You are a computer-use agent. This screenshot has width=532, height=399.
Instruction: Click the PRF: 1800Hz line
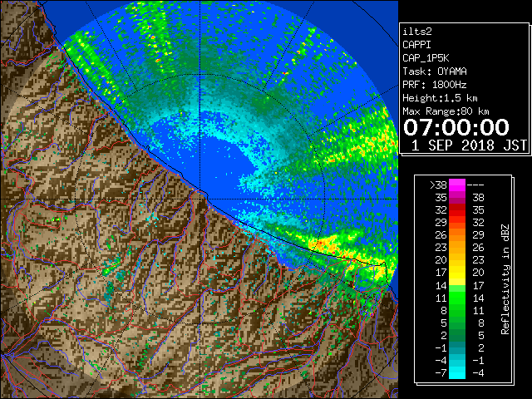pos(435,85)
